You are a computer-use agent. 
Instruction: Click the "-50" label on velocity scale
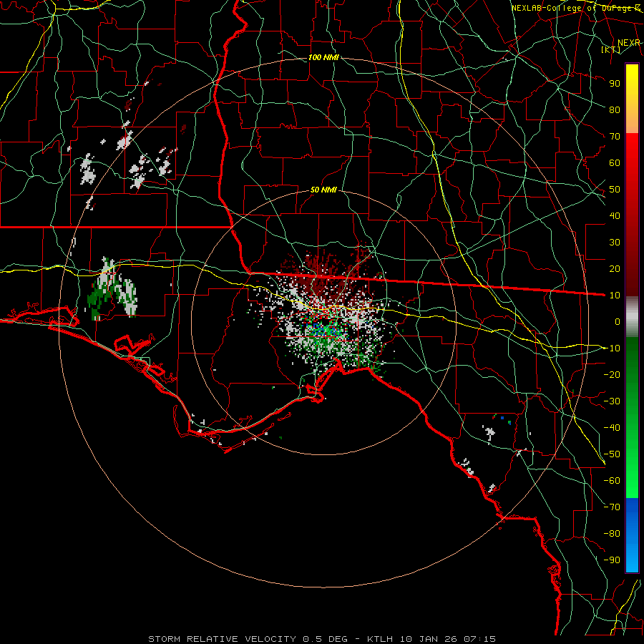point(612,454)
